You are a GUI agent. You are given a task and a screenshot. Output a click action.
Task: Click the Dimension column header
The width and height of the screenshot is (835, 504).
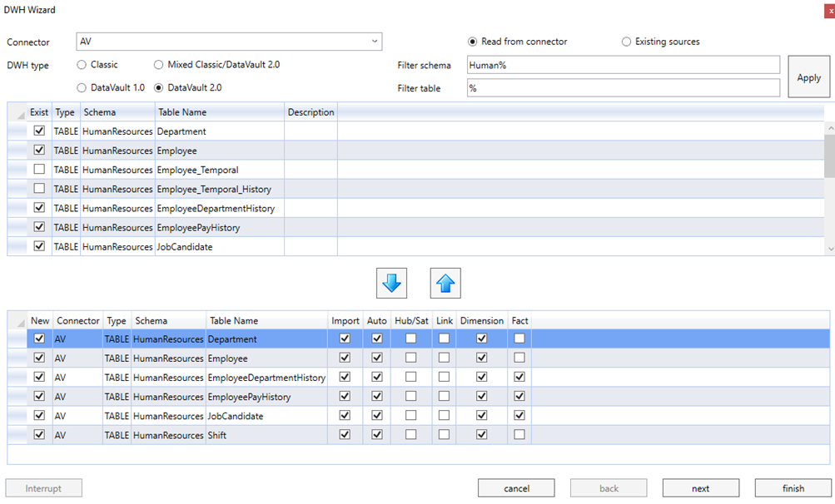pyautogui.click(x=481, y=321)
